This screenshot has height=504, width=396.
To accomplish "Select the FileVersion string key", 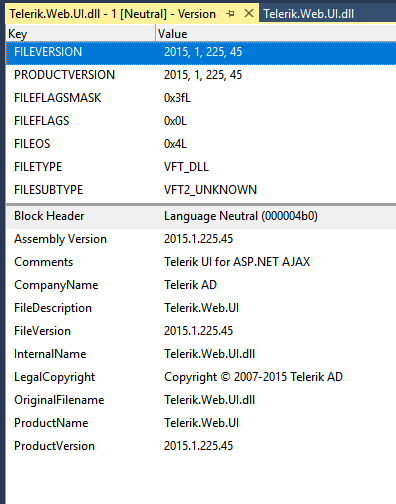I will pos(42,331).
